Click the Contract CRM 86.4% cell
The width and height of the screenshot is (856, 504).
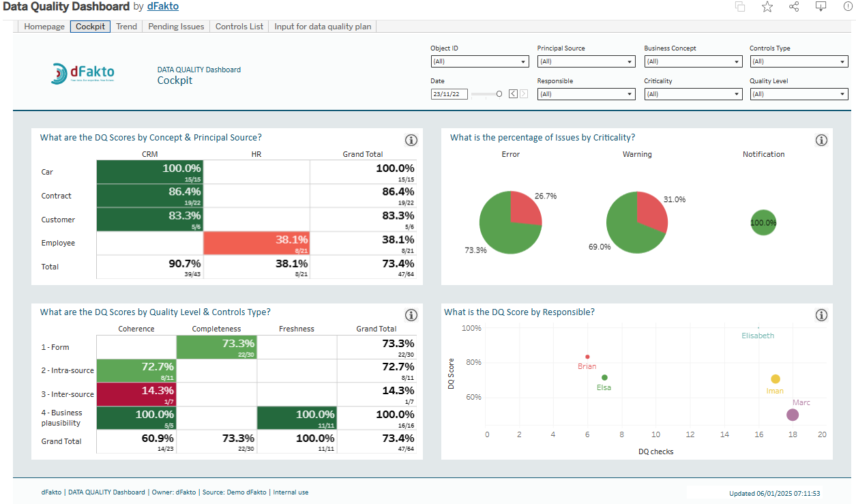coord(149,196)
